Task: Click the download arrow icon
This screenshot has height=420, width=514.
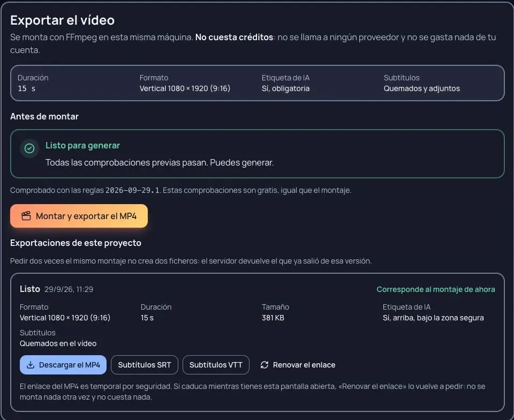Action: (31, 365)
